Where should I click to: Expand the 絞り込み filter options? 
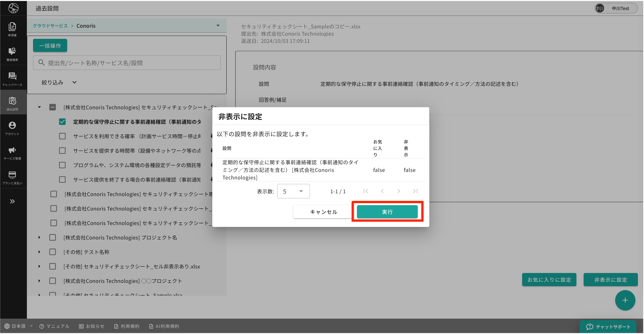pos(58,82)
